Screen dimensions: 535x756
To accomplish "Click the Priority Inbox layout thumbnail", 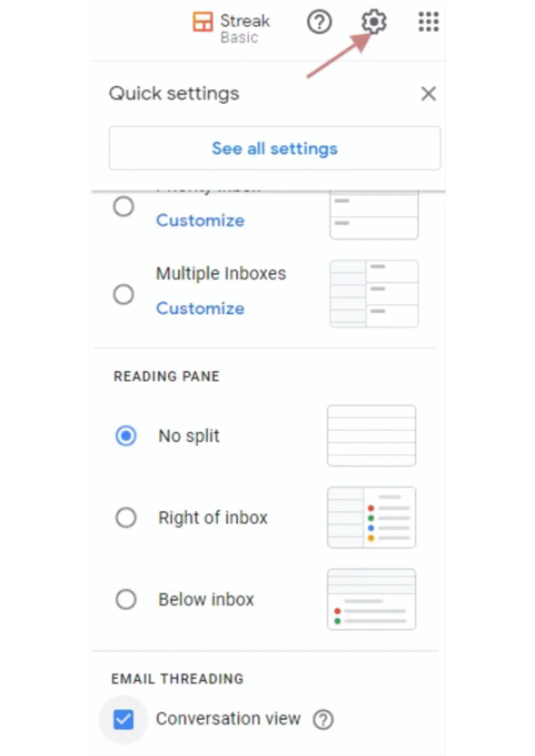I will tap(373, 212).
